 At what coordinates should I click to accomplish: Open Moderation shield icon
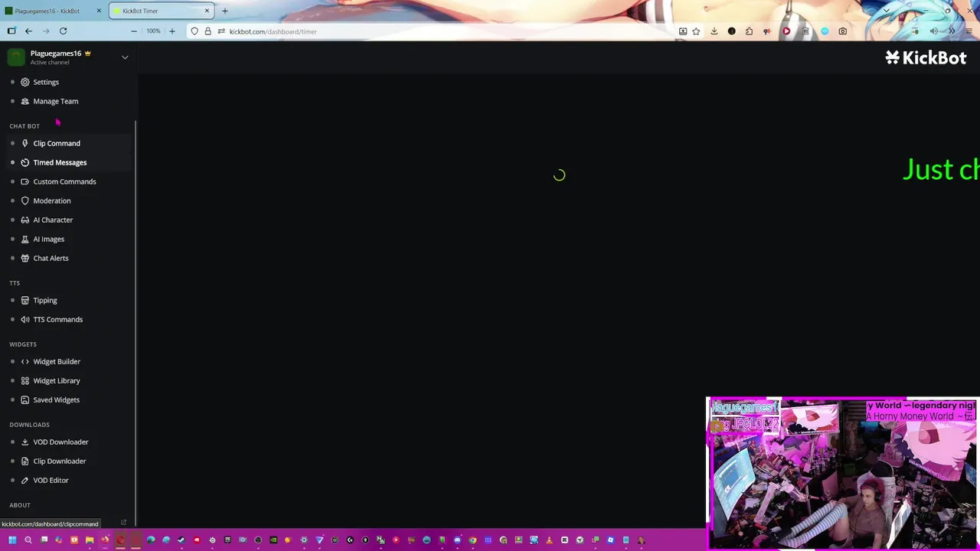click(x=25, y=201)
